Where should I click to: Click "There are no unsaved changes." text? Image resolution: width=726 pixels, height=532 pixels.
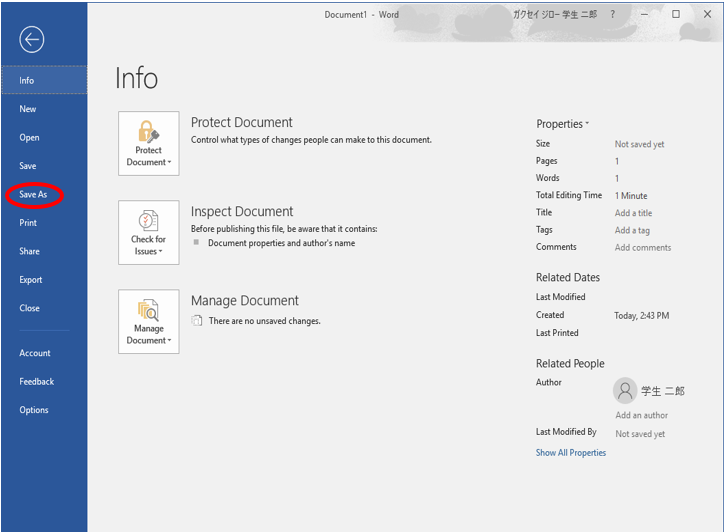264,321
